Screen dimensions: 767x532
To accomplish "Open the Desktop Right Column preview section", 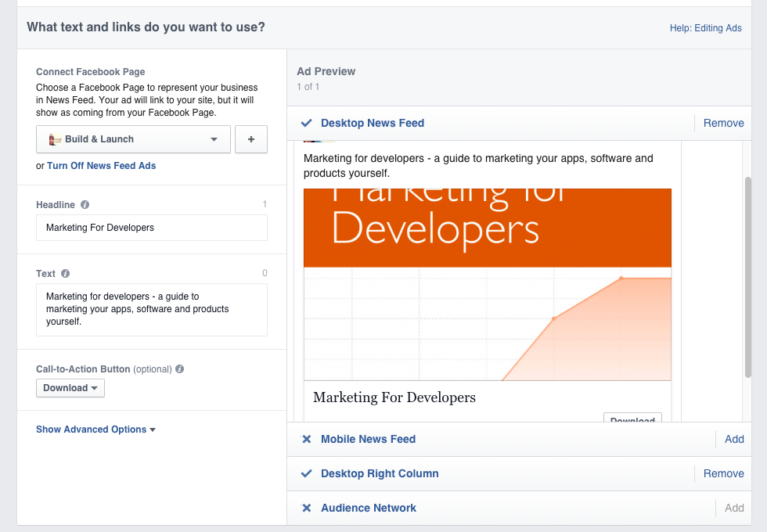I will (x=380, y=473).
